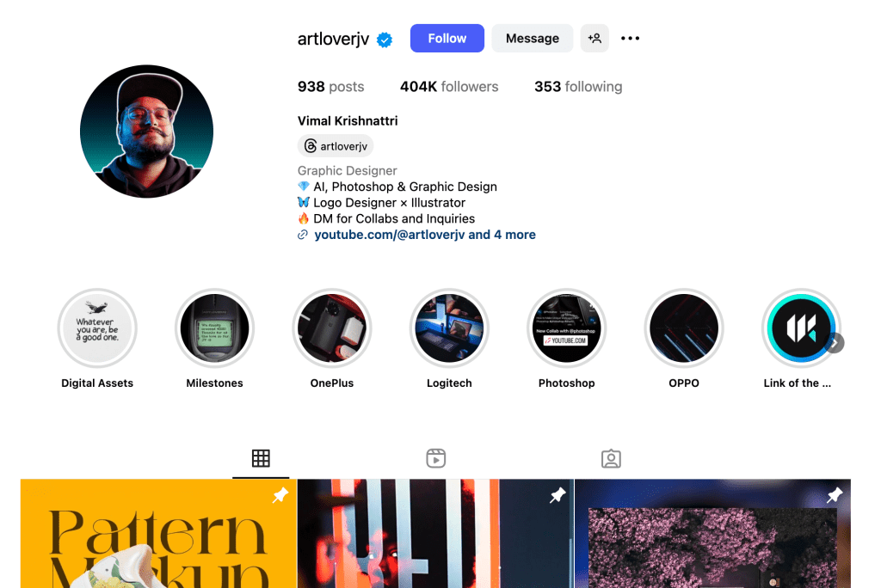Follow the artloverjv account

pyautogui.click(x=447, y=38)
